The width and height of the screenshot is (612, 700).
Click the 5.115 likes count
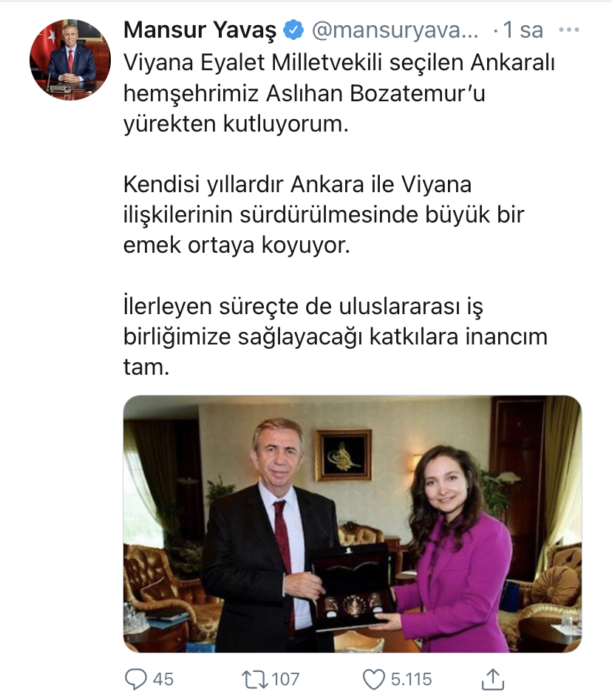[411, 679]
